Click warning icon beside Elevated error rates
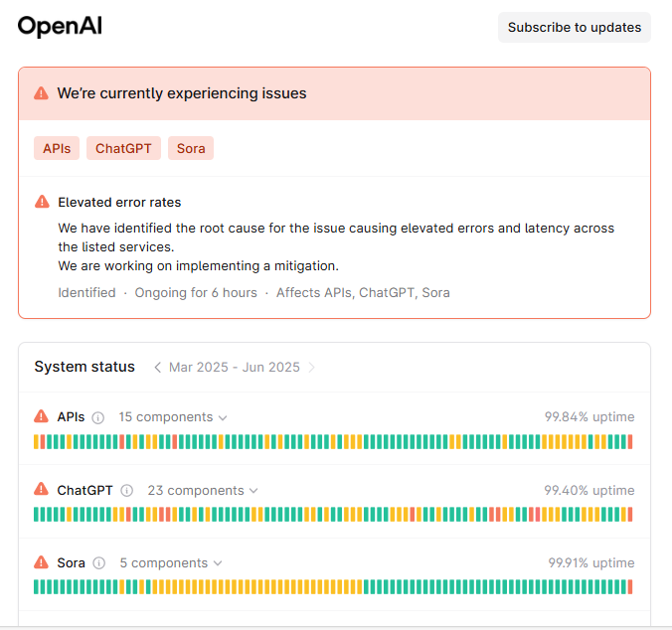This screenshot has width=672, height=630. click(x=42, y=202)
